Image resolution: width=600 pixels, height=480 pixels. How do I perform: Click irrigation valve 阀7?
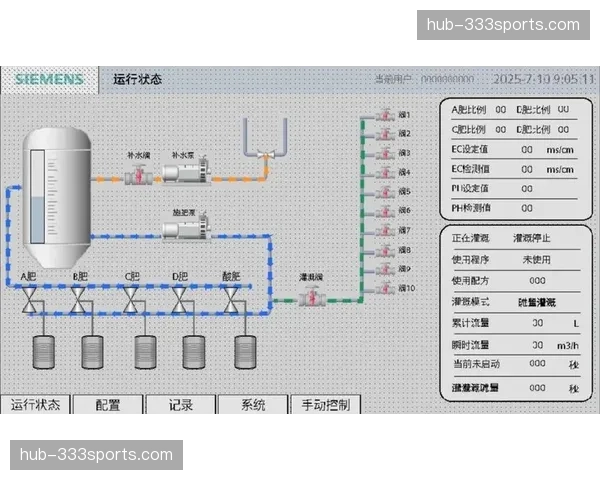click(385, 230)
